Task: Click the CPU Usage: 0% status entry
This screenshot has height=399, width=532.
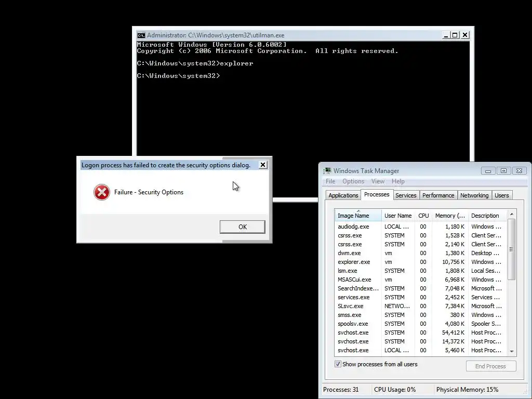Action: pos(395,390)
